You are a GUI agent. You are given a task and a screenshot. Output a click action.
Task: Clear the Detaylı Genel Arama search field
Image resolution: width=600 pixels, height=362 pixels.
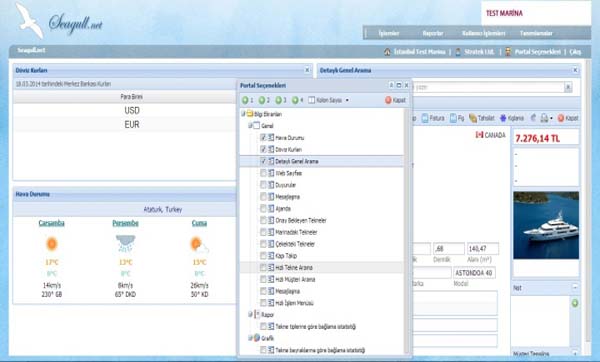pyautogui.click(x=568, y=87)
